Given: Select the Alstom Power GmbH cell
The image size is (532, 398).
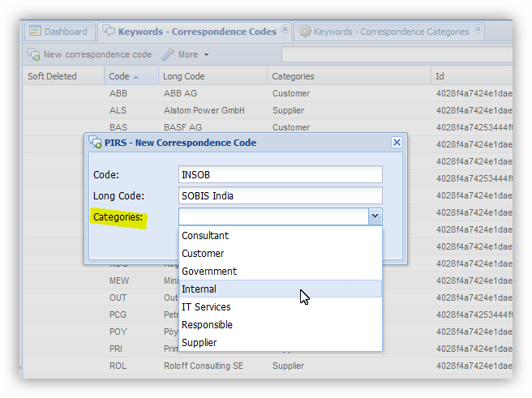Looking at the screenshot, I should pyautogui.click(x=204, y=110).
